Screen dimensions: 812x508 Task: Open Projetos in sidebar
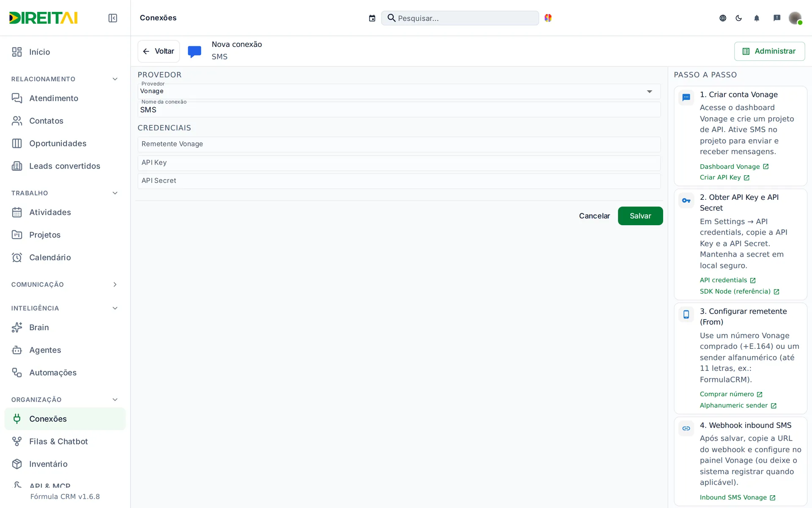[65, 235]
